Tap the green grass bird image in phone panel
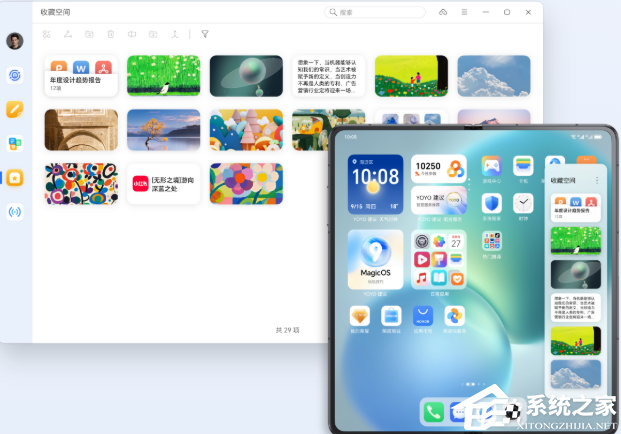 [x=576, y=241]
